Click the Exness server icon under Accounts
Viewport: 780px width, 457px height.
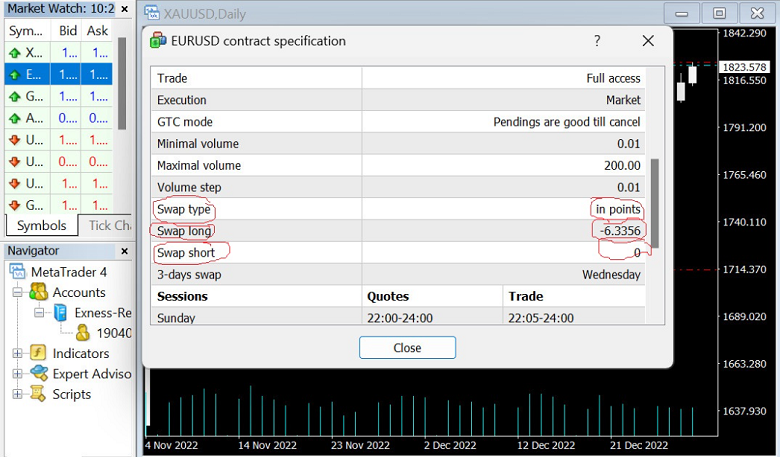tap(62, 313)
